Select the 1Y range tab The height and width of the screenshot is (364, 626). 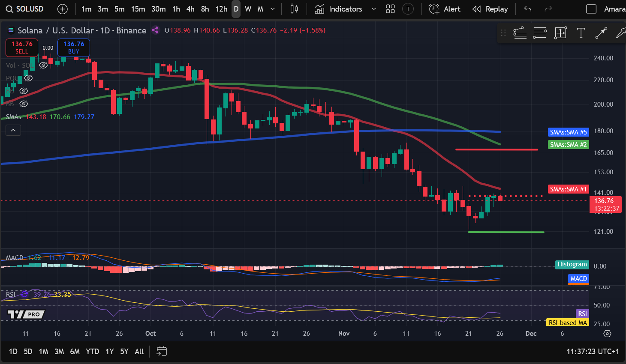pos(109,351)
